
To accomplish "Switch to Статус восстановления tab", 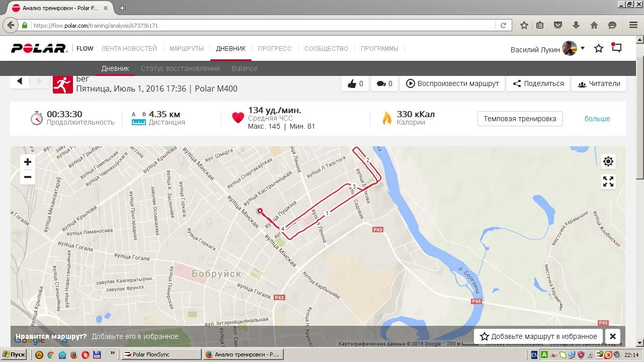I will click(180, 68).
